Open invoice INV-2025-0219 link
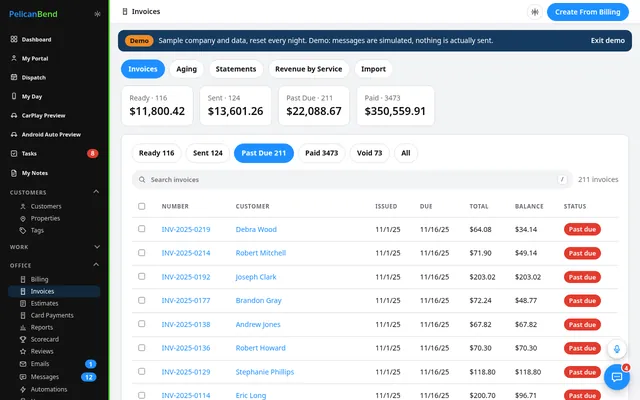Screen dimensions: 640x400 pyautogui.click(x=186, y=229)
